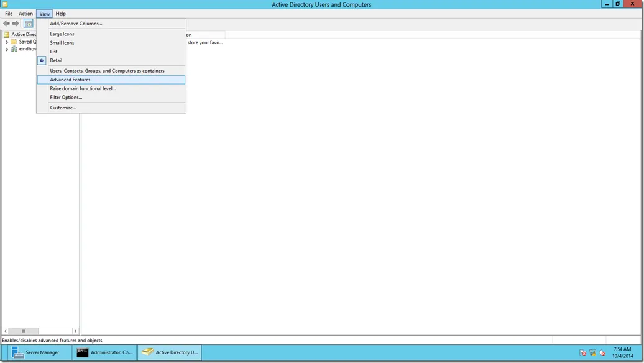Screen dimensions: 644x363
Task: Click the muted speaker tray icon
Action: tap(602, 352)
